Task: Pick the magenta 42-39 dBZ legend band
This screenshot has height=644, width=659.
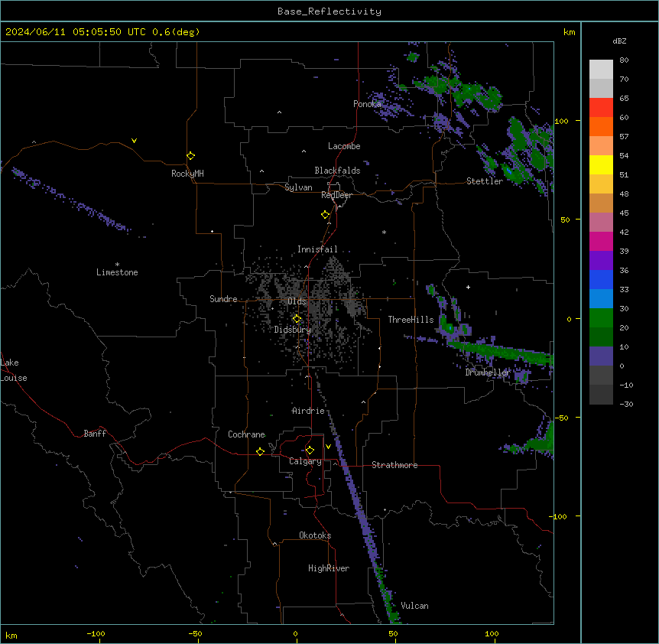Action: (601, 241)
